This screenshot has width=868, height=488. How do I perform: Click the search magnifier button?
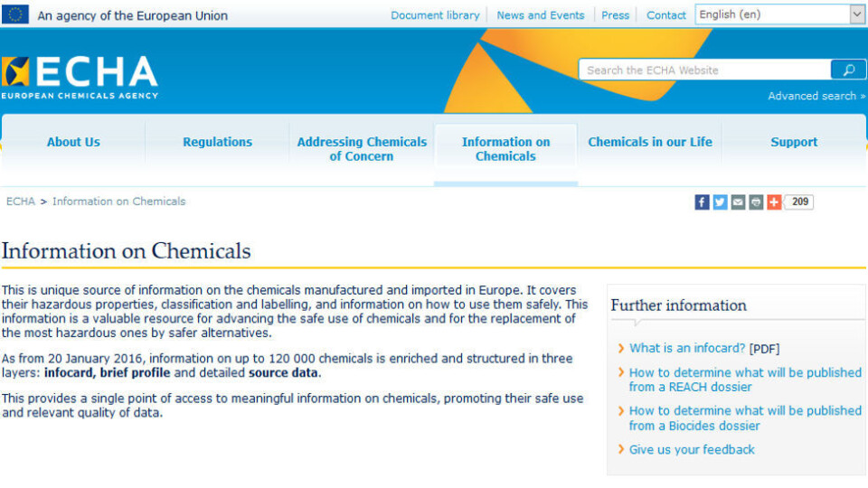[847, 70]
